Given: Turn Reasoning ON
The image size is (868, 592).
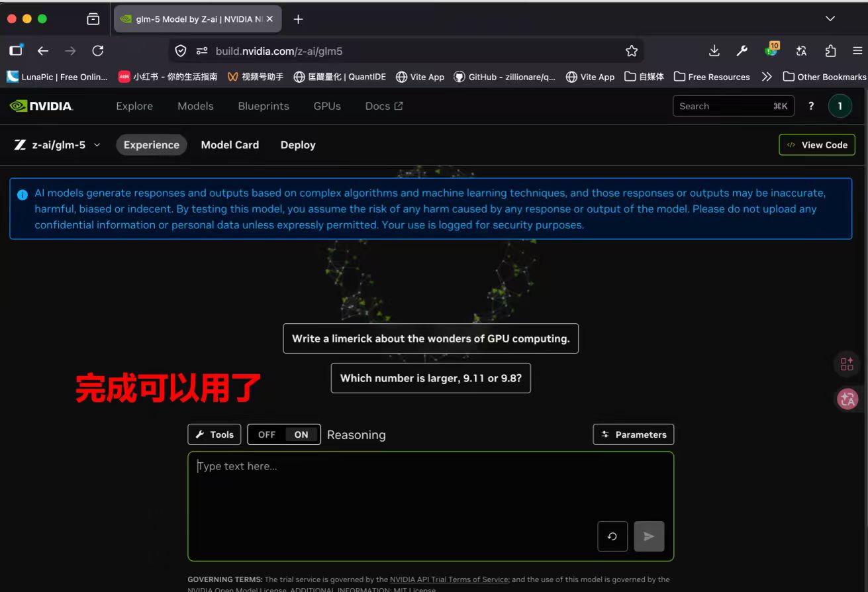Looking at the screenshot, I should 301,434.
